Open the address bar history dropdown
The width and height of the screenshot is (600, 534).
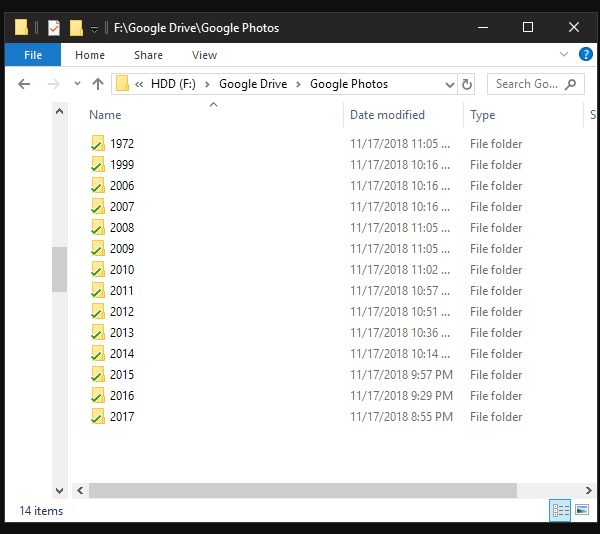[450, 84]
